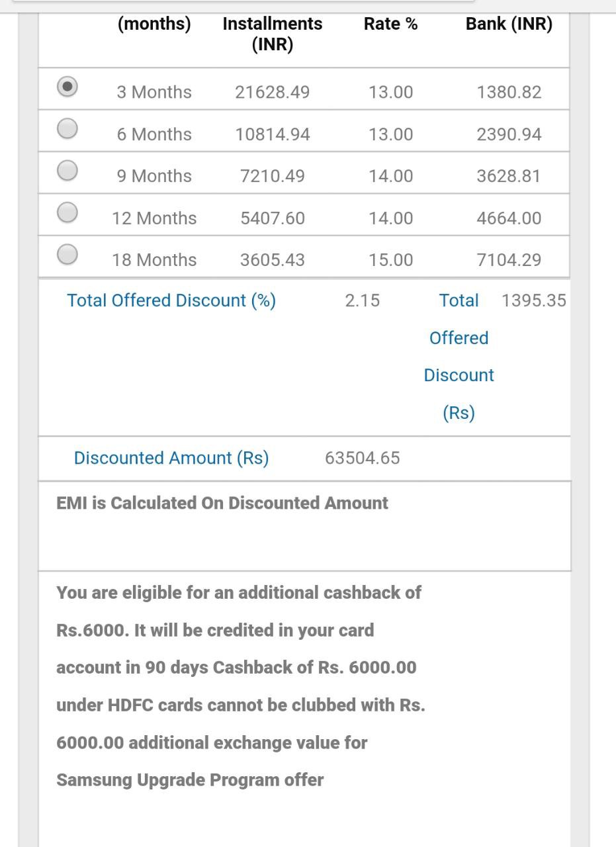
Task: Click the 10814.94 installment value
Action: 272,134
